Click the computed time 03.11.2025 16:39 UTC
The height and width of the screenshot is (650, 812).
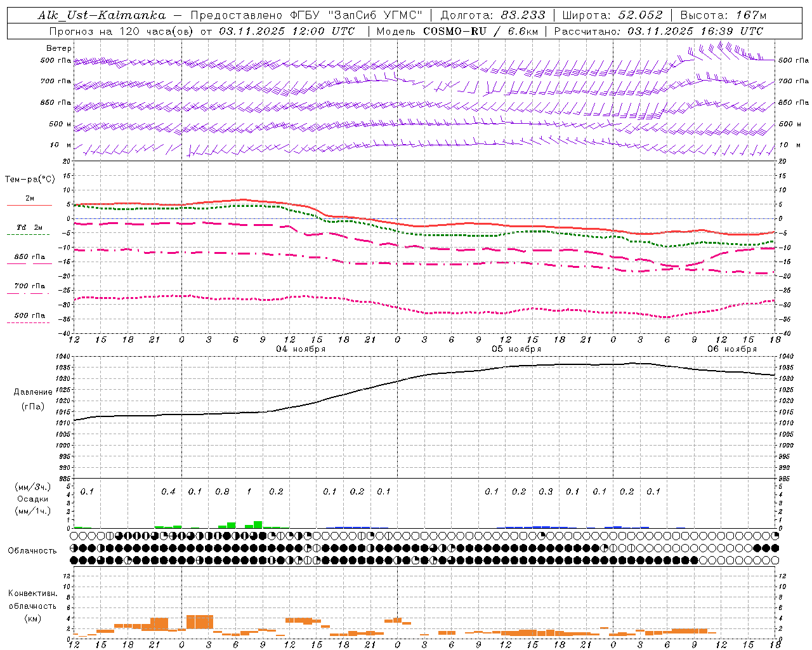(695, 31)
